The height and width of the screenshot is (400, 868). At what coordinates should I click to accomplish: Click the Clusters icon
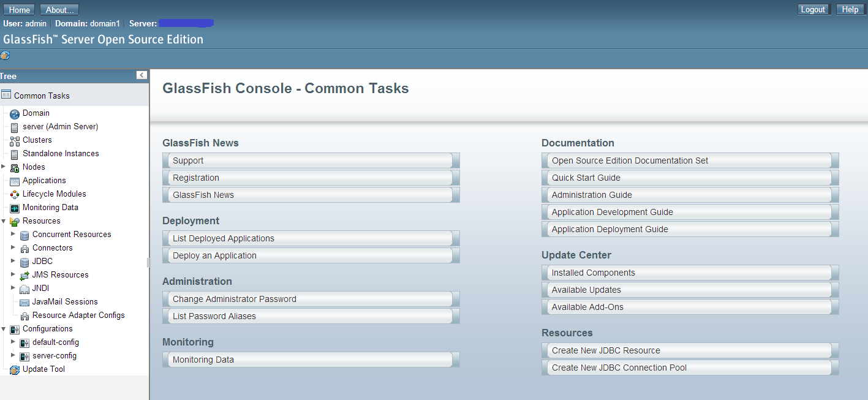(x=15, y=140)
